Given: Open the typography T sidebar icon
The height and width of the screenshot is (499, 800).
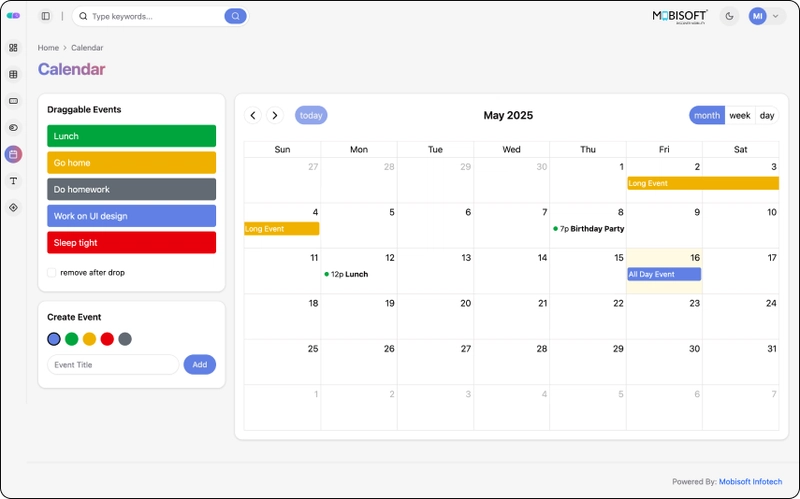Looking at the screenshot, I should (13, 181).
